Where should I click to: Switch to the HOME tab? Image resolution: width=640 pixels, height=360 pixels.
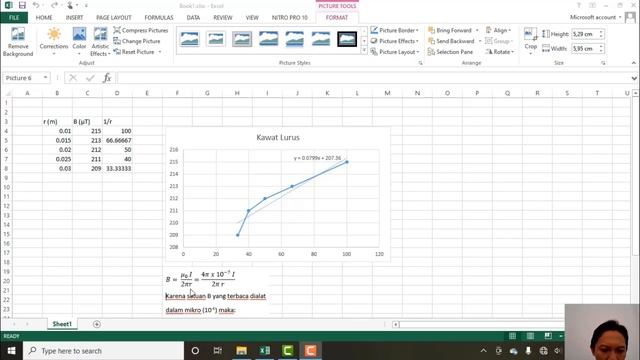point(44,18)
